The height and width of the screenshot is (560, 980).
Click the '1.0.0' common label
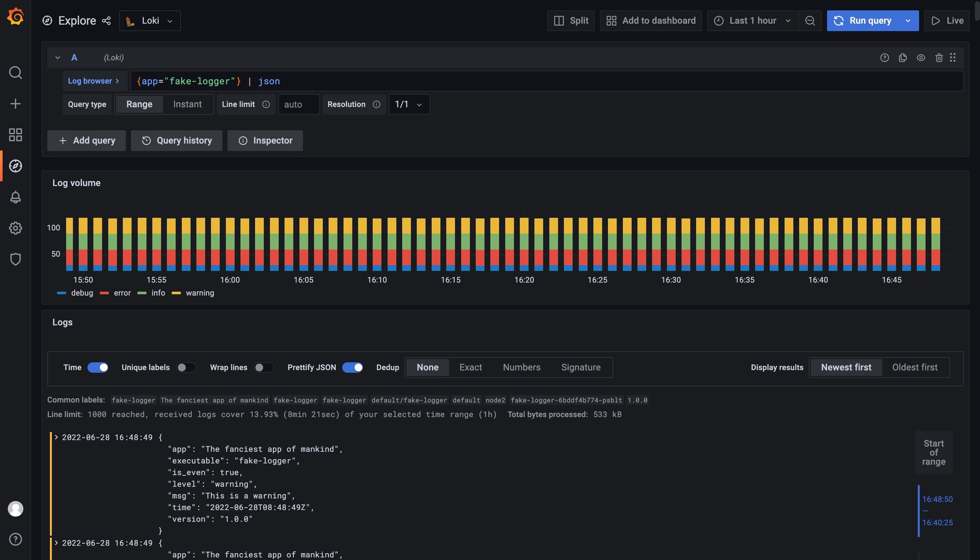point(637,400)
